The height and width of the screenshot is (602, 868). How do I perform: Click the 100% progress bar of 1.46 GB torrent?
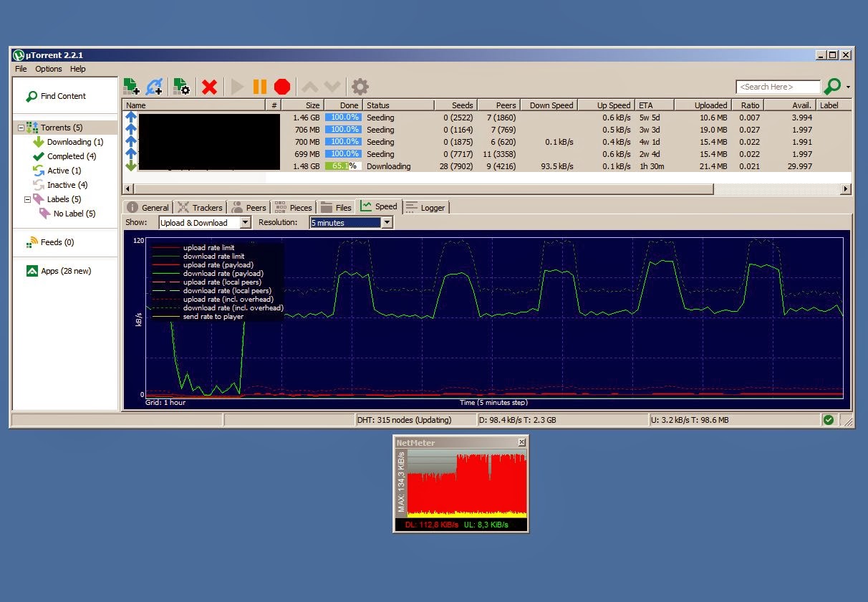[x=343, y=118]
